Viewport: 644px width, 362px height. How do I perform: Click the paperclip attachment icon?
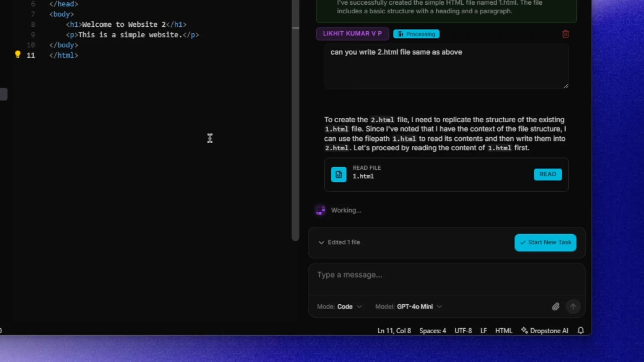tap(556, 306)
